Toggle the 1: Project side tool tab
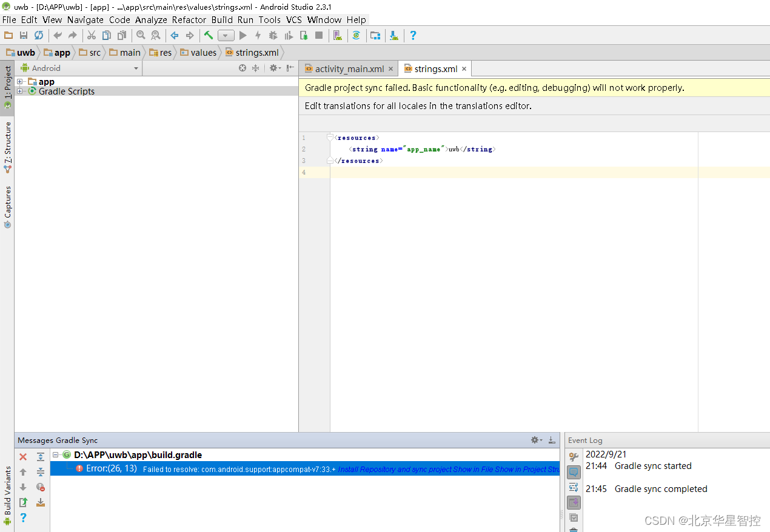This screenshot has width=770, height=532. (7, 87)
